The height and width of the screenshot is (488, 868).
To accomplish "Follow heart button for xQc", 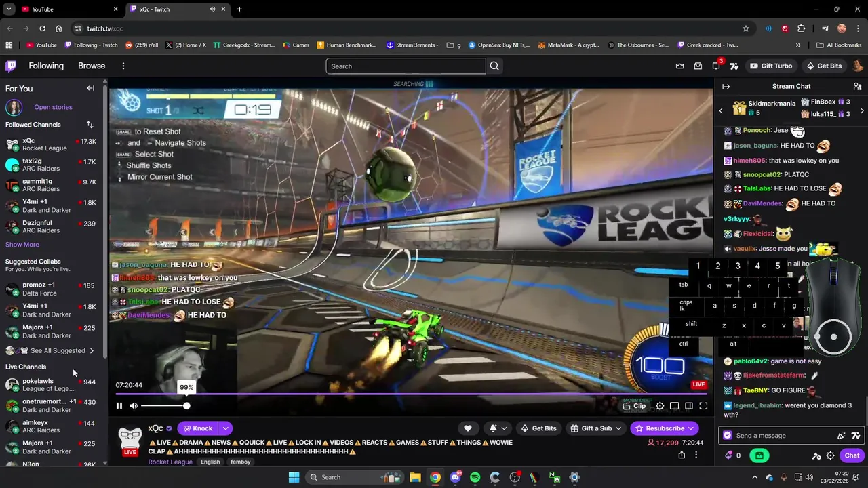I will click(x=467, y=428).
